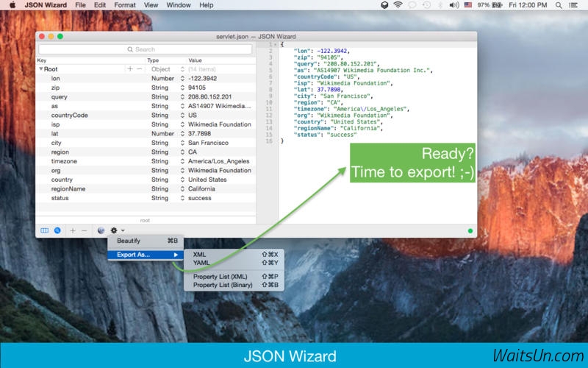Open the Help menu
Image resolution: width=588 pixels, height=368 pixels.
tap(207, 5)
